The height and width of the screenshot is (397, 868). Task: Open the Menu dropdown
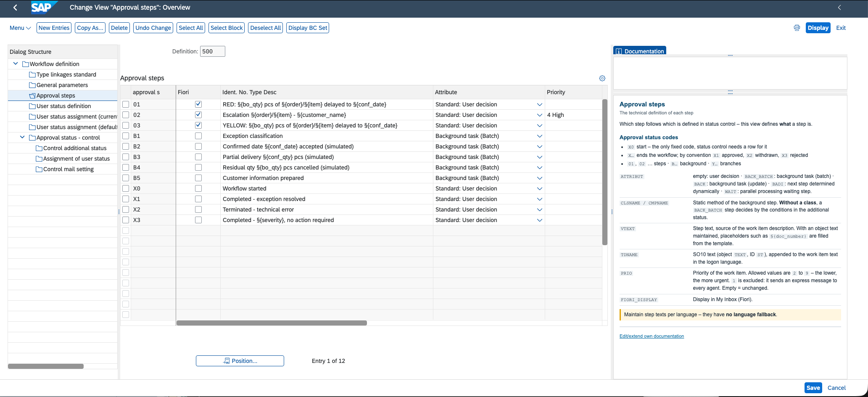click(20, 28)
